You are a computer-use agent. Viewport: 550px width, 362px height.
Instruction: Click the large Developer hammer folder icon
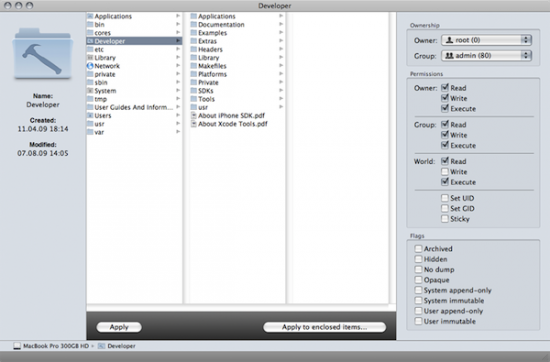pos(43,54)
